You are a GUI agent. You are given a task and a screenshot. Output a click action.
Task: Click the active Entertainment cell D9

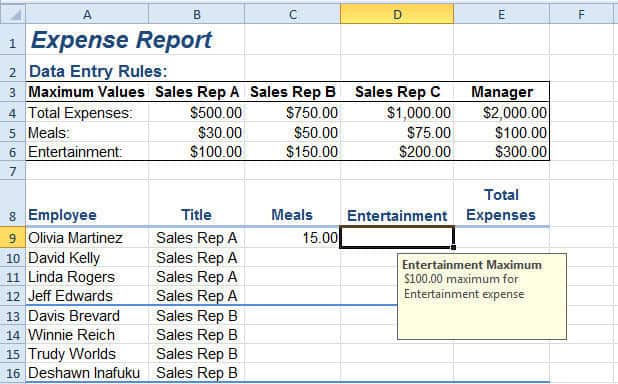click(397, 237)
